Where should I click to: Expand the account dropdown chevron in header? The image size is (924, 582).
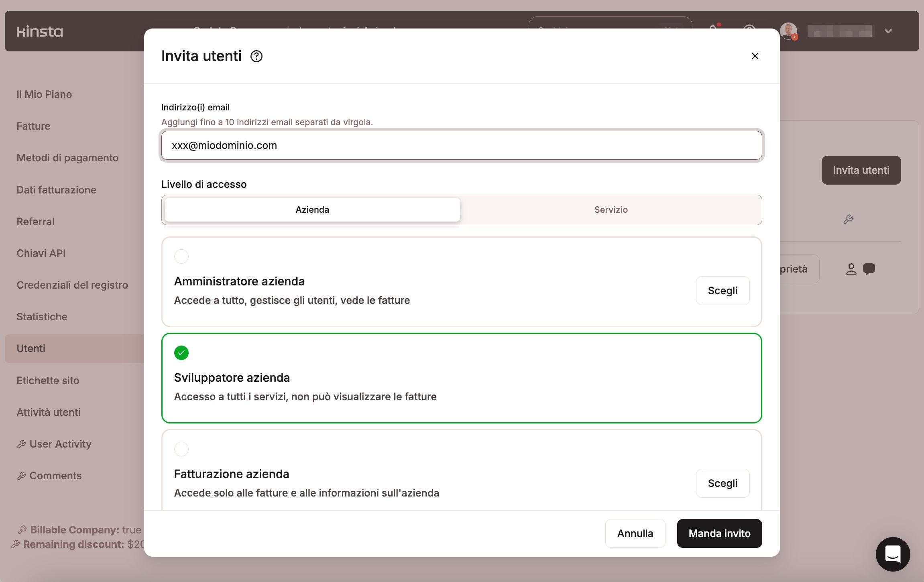(888, 31)
